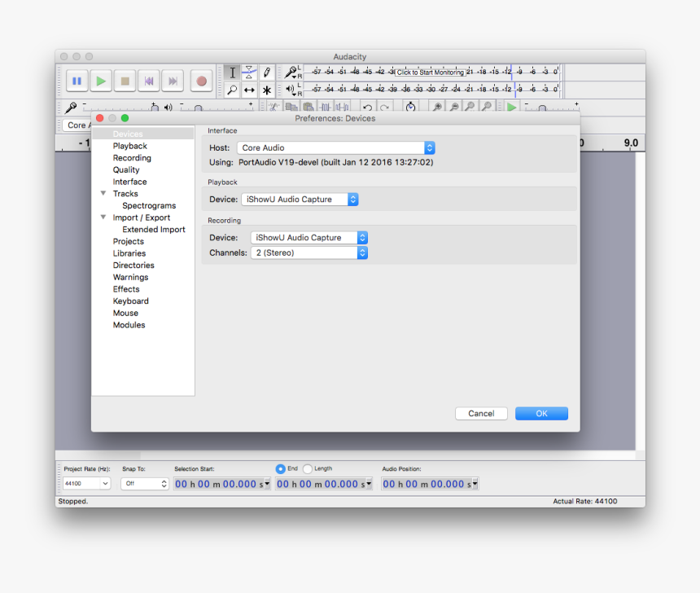Image resolution: width=700 pixels, height=593 pixels.
Task: Select the Time Shift tool
Action: tap(249, 90)
